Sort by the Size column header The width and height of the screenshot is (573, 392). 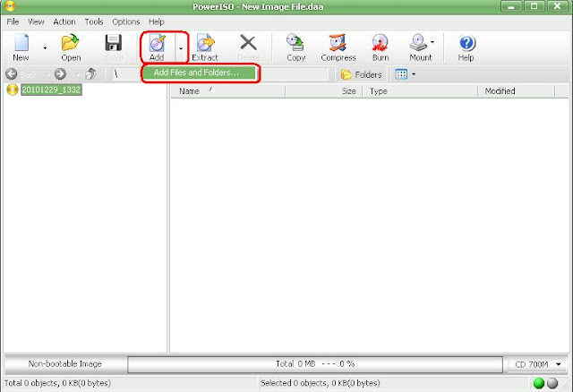tap(324, 91)
